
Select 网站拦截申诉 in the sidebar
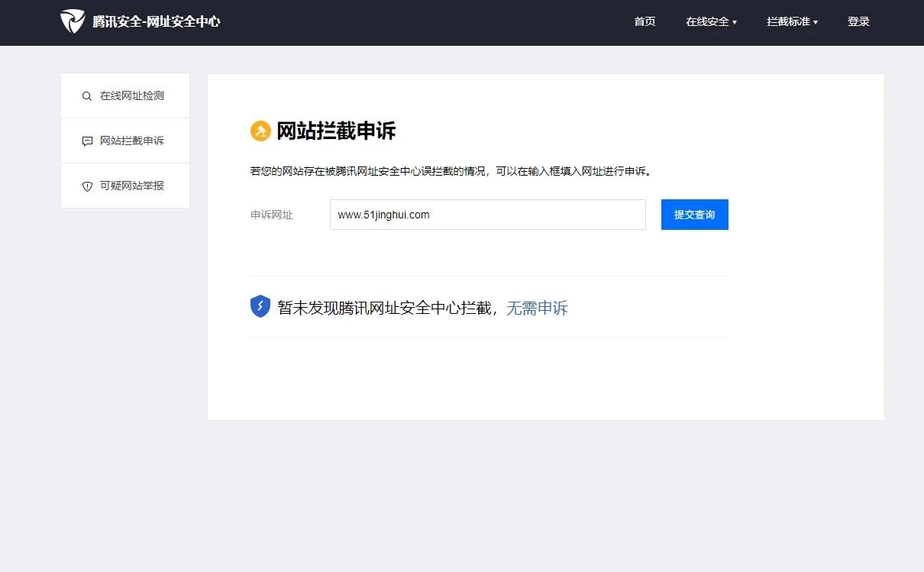125,141
